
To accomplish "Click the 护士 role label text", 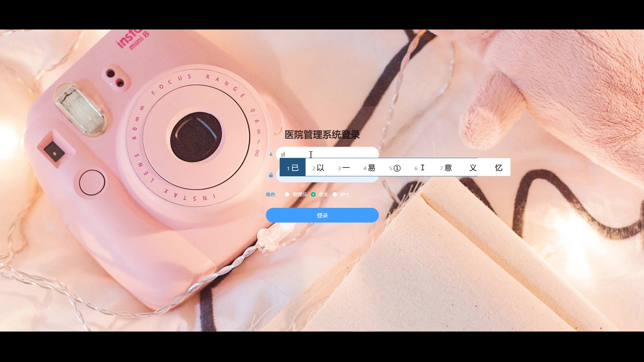I will (x=345, y=194).
